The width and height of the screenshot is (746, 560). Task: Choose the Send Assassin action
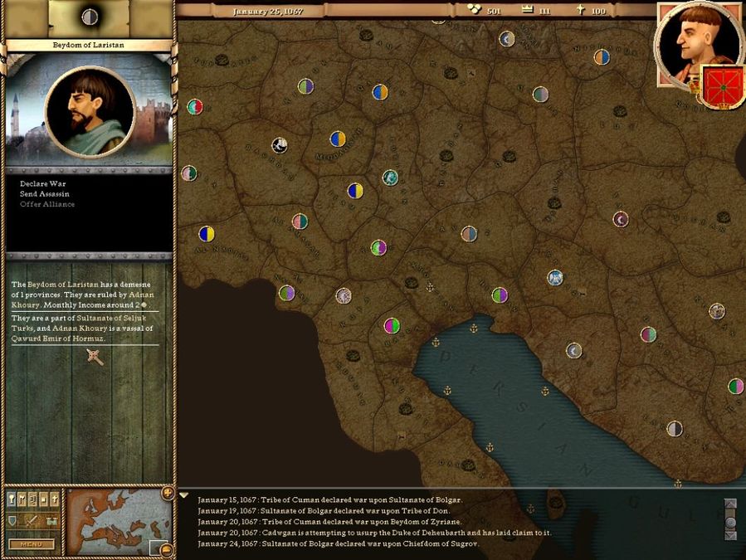(x=45, y=194)
